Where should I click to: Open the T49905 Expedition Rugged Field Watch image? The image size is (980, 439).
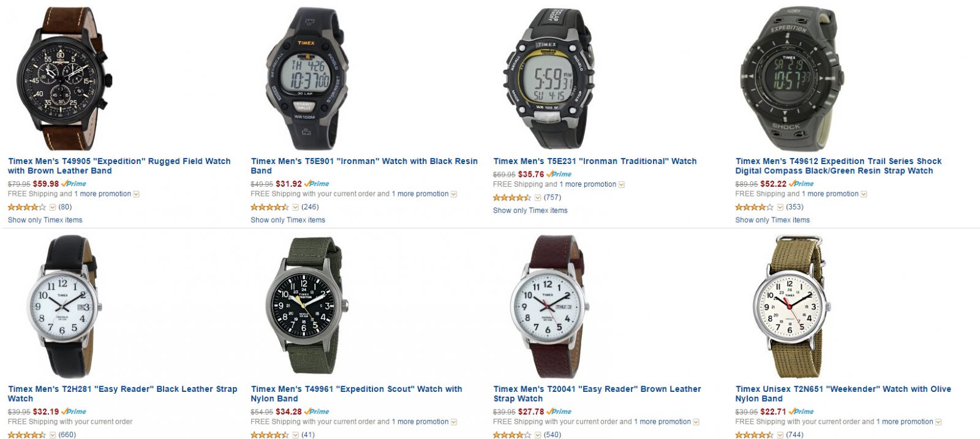(65, 78)
